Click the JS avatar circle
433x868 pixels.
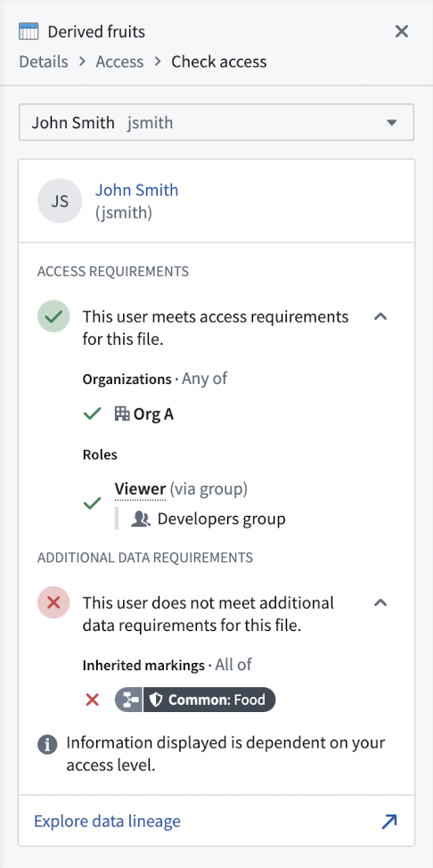[60, 201]
